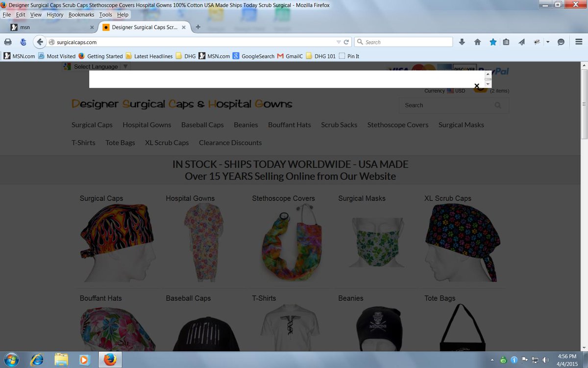588x368 pixels.
Task: Open the History menu
Action: click(55, 15)
